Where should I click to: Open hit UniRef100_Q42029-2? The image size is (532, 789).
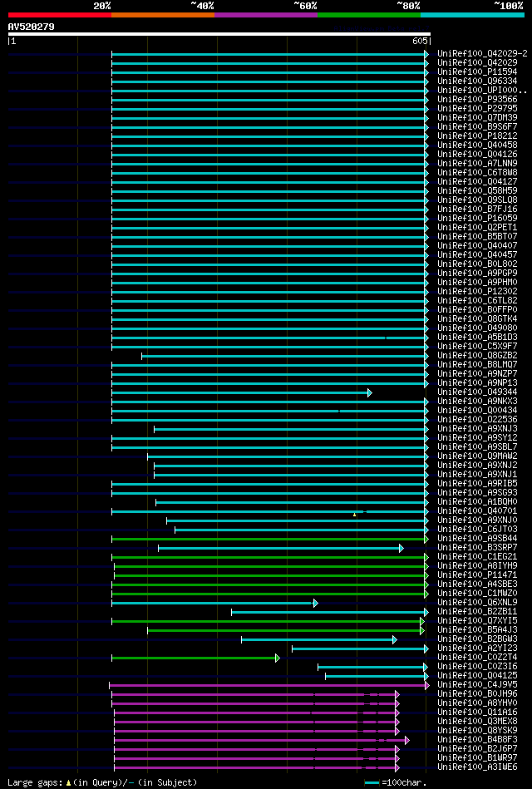tap(482, 54)
